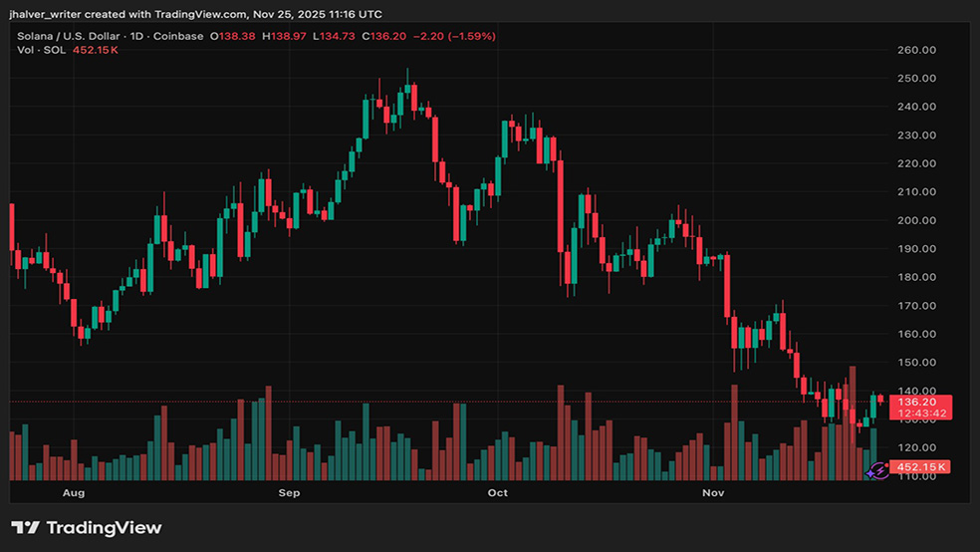Click the Sep marker on time axis
The width and height of the screenshot is (980, 552).
289,493
